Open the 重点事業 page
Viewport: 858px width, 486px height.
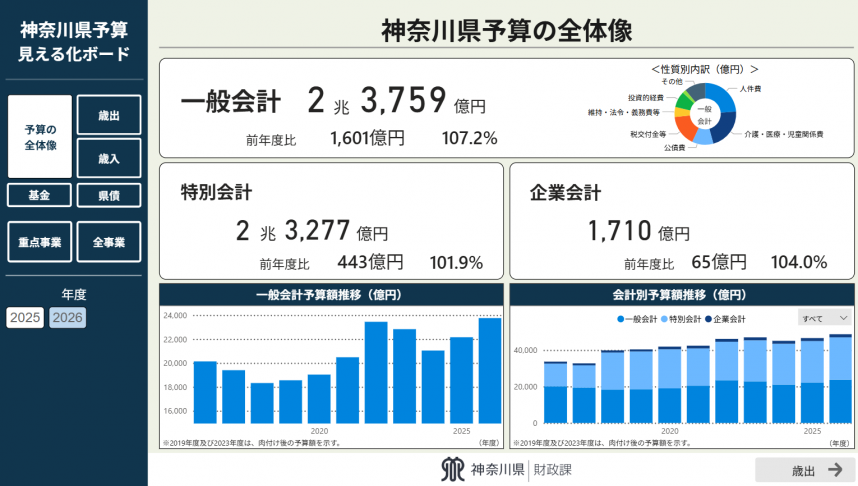(x=39, y=242)
